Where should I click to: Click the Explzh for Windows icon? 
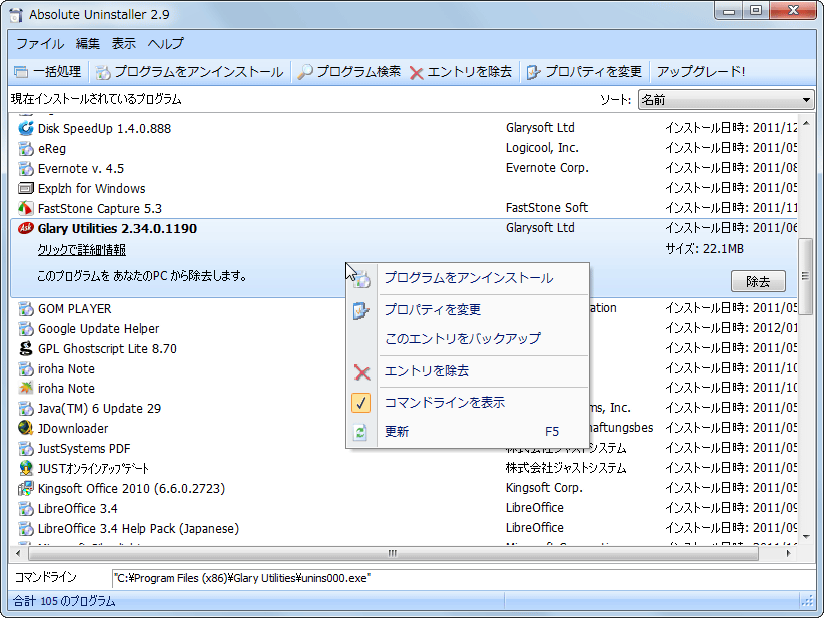[25, 188]
